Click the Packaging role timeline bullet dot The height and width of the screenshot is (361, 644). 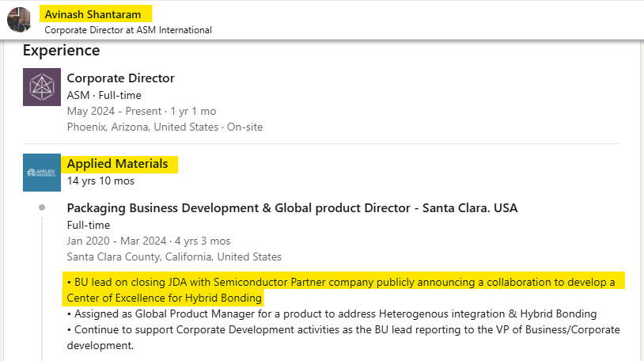(42, 207)
